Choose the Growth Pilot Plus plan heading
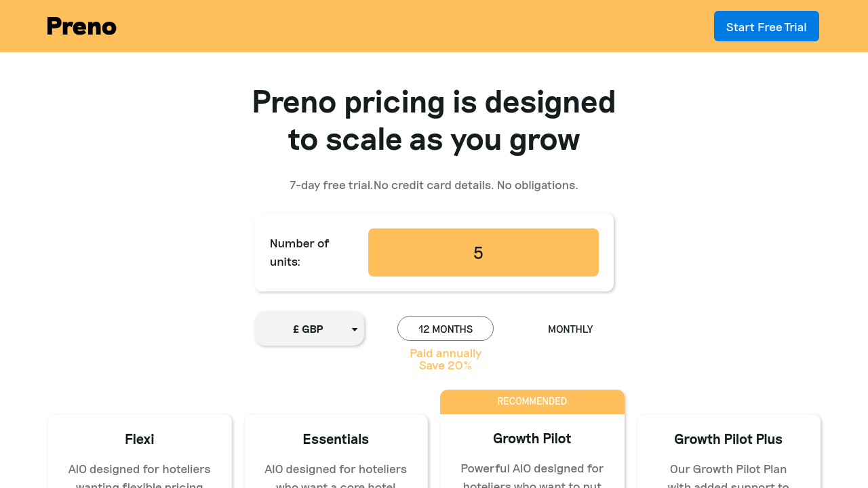This screenshot has height=488, width=868. pyautogui.click(x=728, y=439)
